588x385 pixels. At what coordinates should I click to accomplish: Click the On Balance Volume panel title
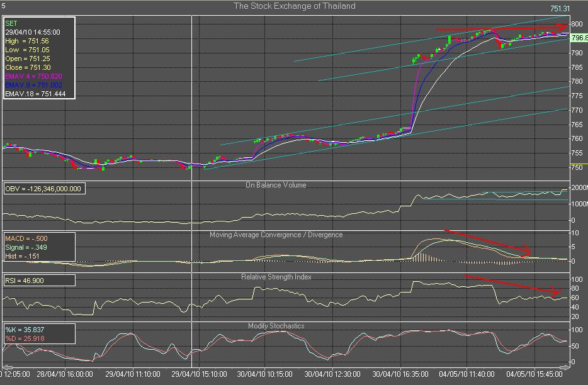click(x=276, y=185)
